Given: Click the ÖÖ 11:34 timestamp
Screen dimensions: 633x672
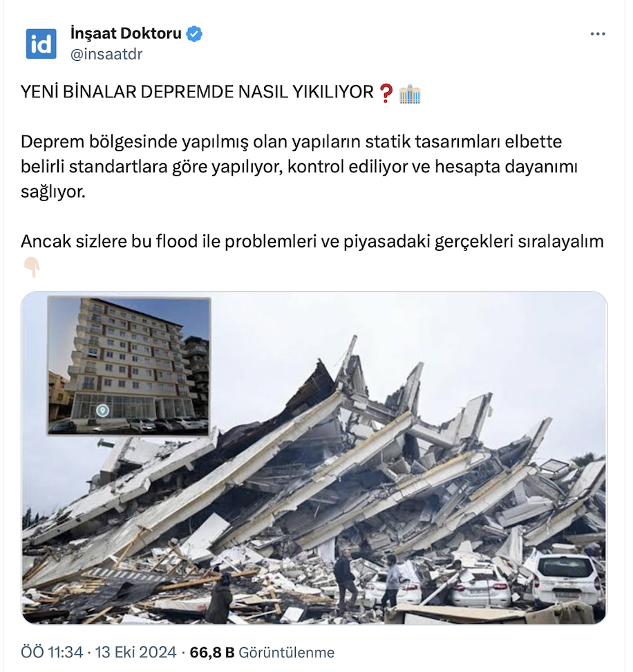Looking at the screenshot, I should tap(52, 652).
